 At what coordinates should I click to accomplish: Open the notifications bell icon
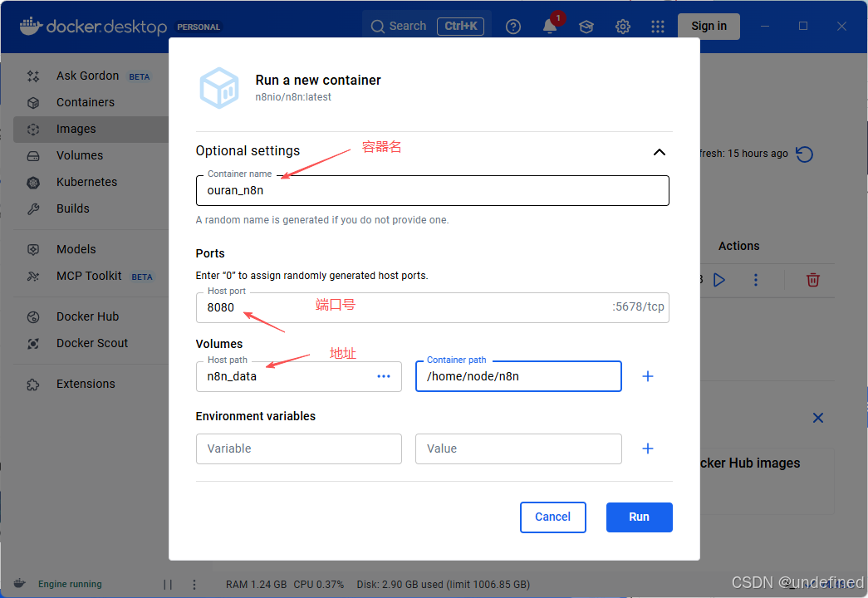(549, 26)
